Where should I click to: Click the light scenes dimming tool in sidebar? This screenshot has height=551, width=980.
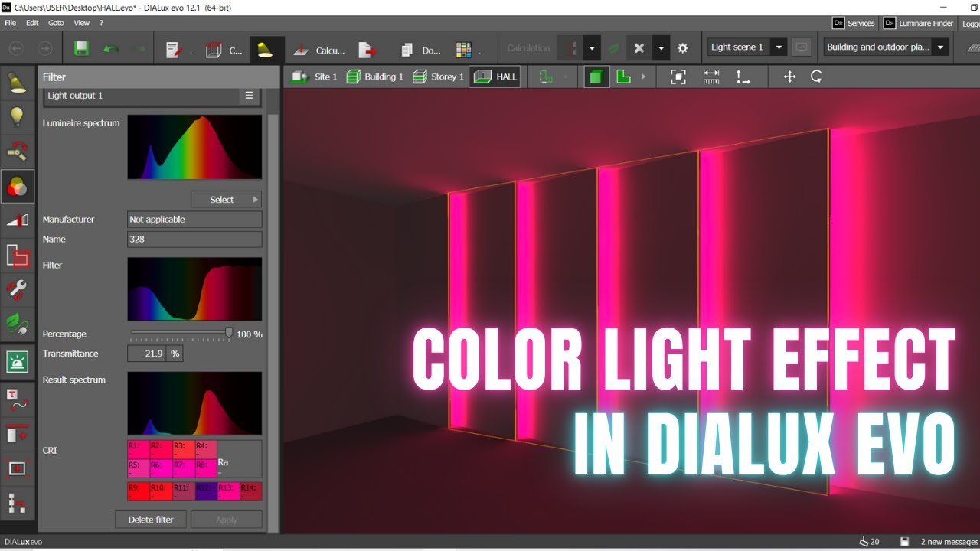click(x=17, y=220)
